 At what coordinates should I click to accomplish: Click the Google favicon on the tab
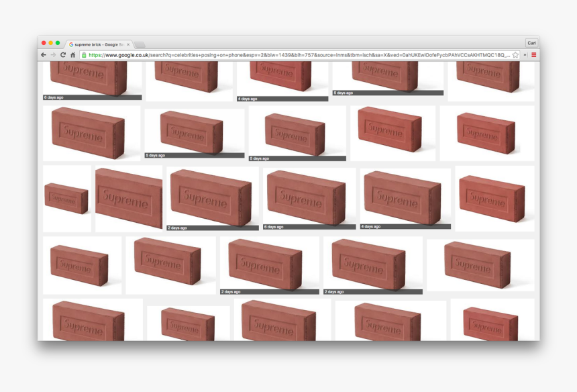pos(71,44)
